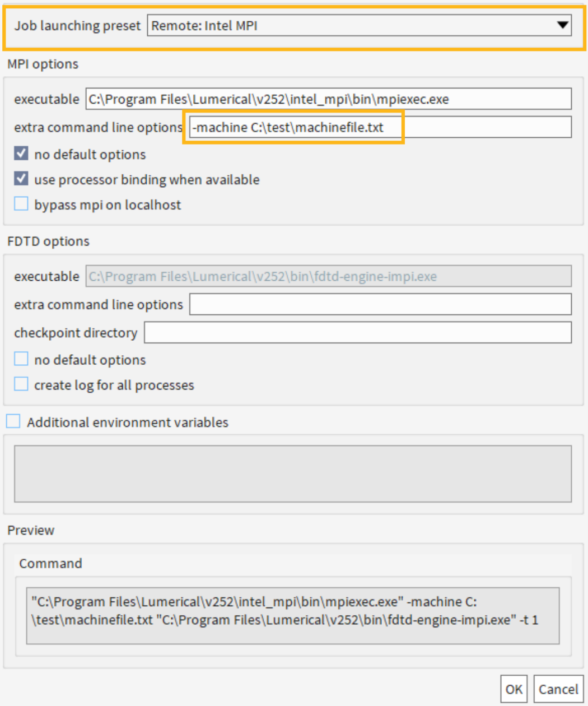Check the FDTD 'no default options' checkbox
This screenshot has width=588, height=706.
pos(21,359)
